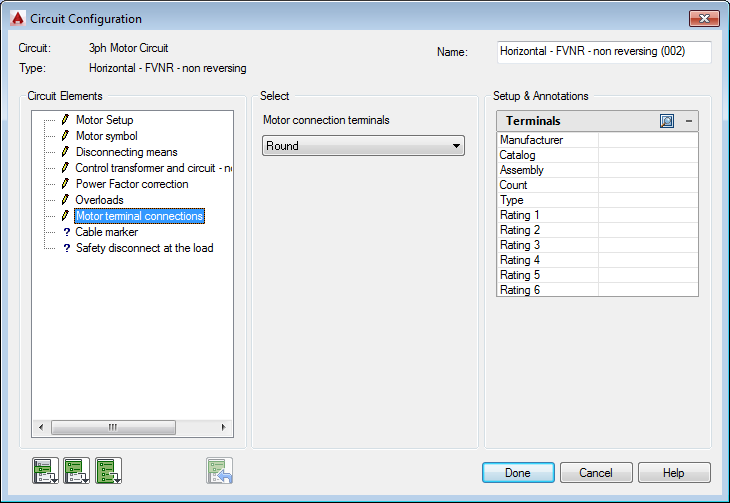Select the Overloads circuit element

99,200
